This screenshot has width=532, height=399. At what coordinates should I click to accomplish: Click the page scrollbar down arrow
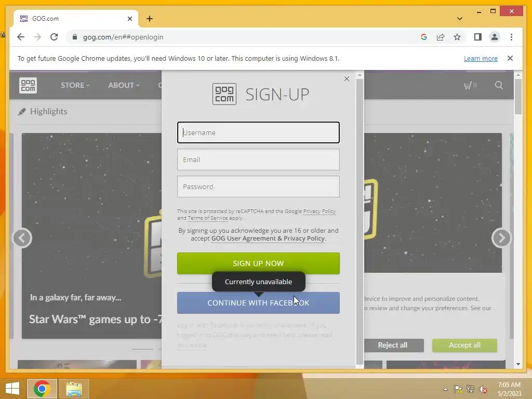(518, 364)
